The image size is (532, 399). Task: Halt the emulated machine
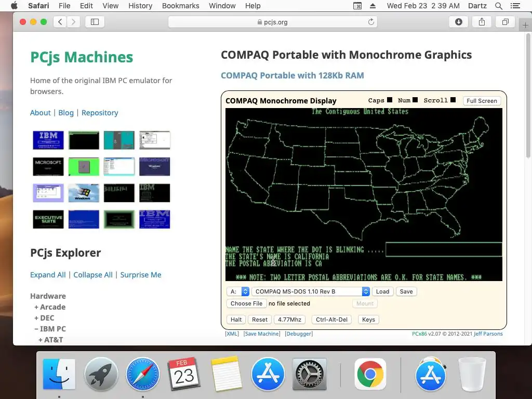(x=236, y=320)
